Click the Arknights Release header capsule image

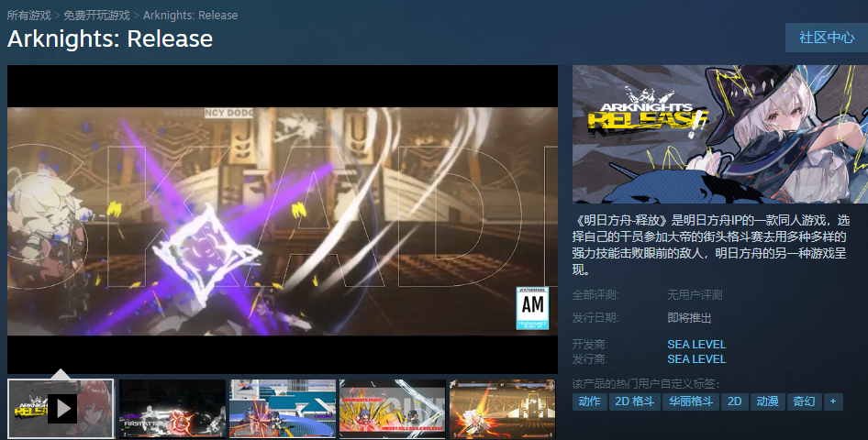(x=720, y=135)
